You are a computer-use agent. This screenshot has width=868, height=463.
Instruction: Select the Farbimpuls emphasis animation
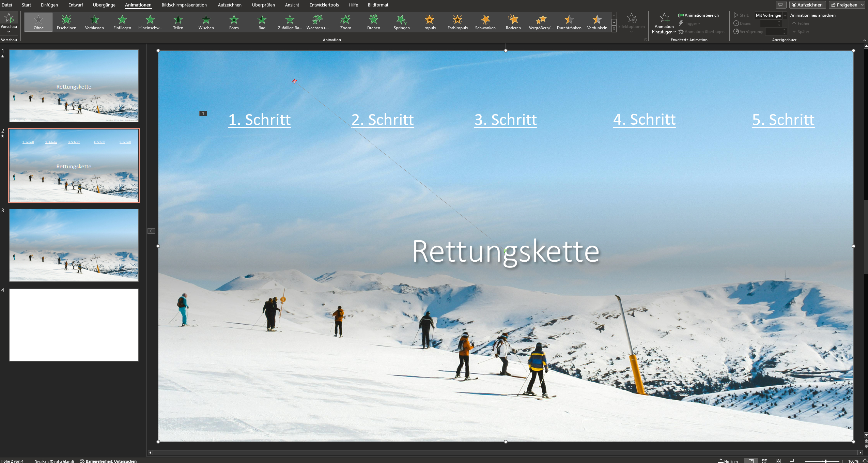click(457, 22)
